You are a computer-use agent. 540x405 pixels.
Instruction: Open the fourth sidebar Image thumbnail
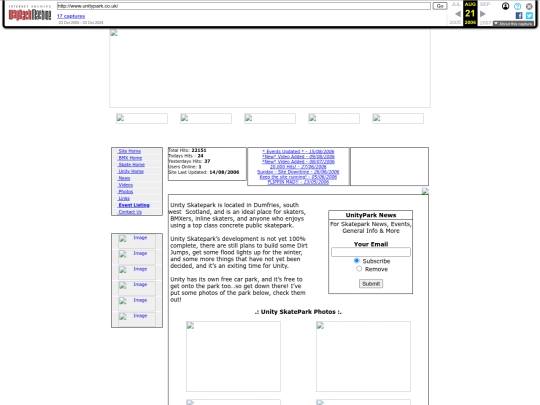click(x=137, y=288)
